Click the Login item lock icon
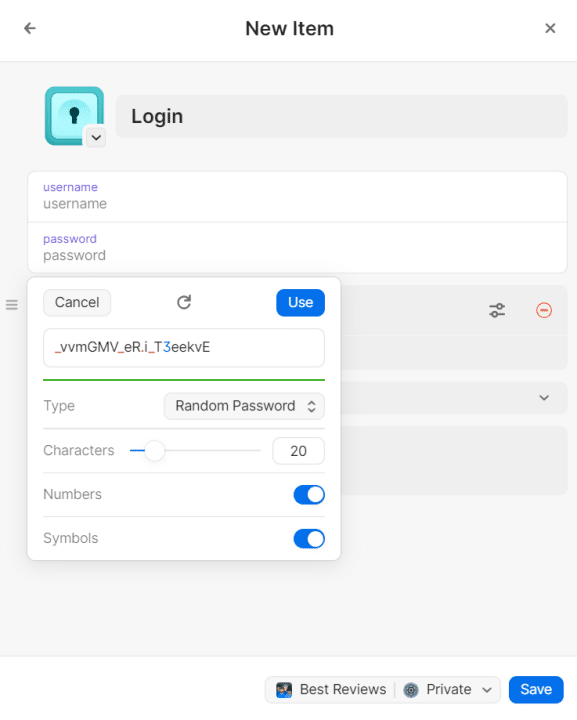Image resolution: width=577 pixels, height=720 pixels. 74,116
